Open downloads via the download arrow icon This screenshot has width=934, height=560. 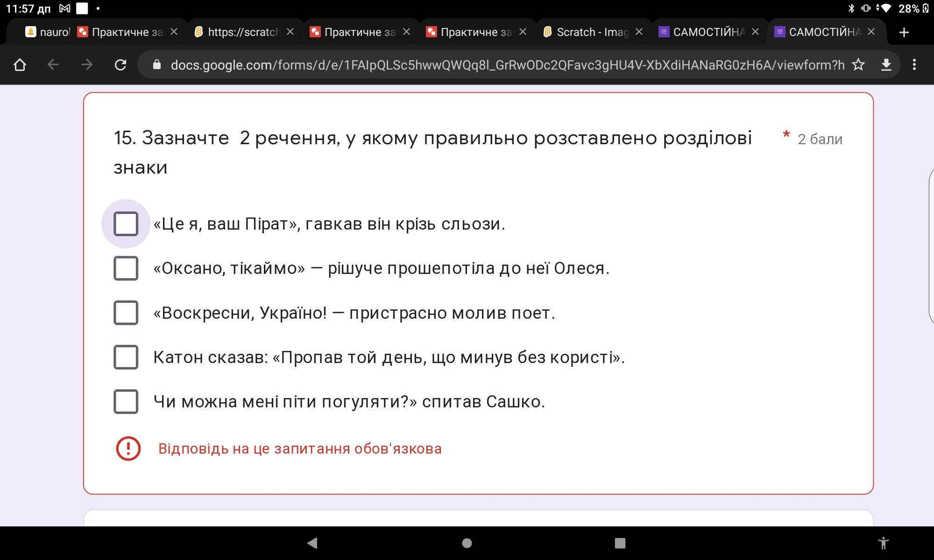point(886,65)
